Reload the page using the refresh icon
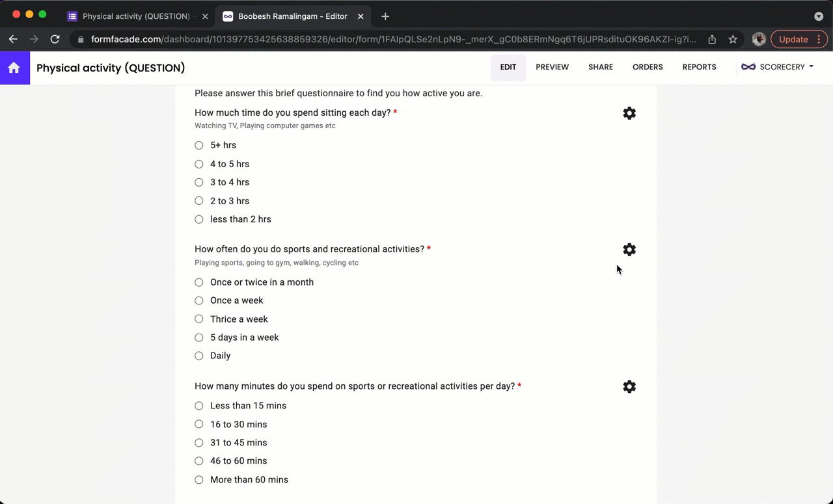833x504 pixels. [55, 39]
